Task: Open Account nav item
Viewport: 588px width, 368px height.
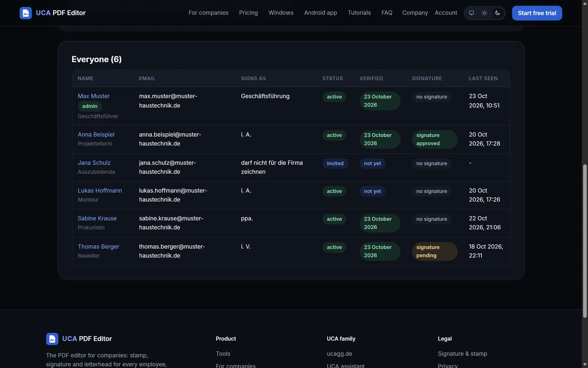Action: click(x=446, y=13)
